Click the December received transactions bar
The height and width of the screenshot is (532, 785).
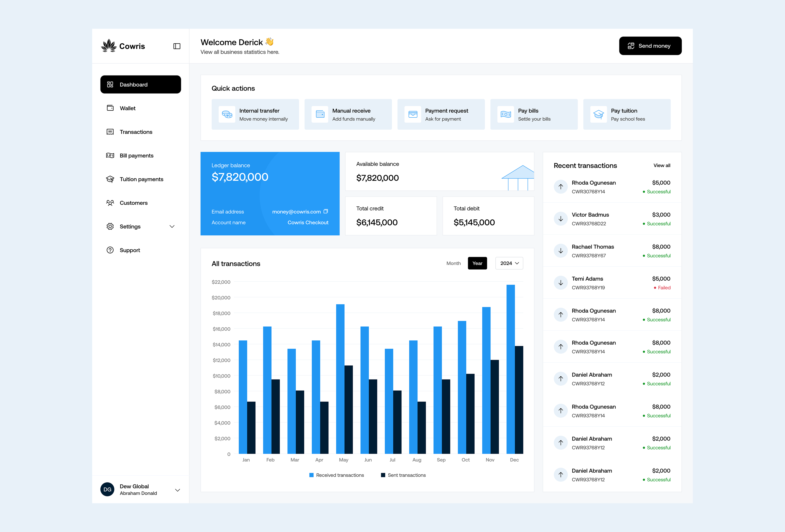(511, 369)
